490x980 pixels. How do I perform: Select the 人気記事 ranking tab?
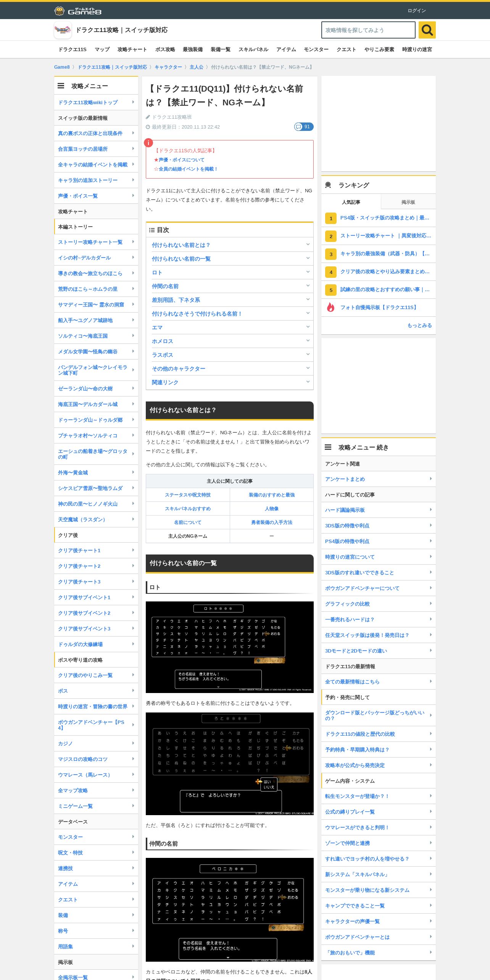351,202
